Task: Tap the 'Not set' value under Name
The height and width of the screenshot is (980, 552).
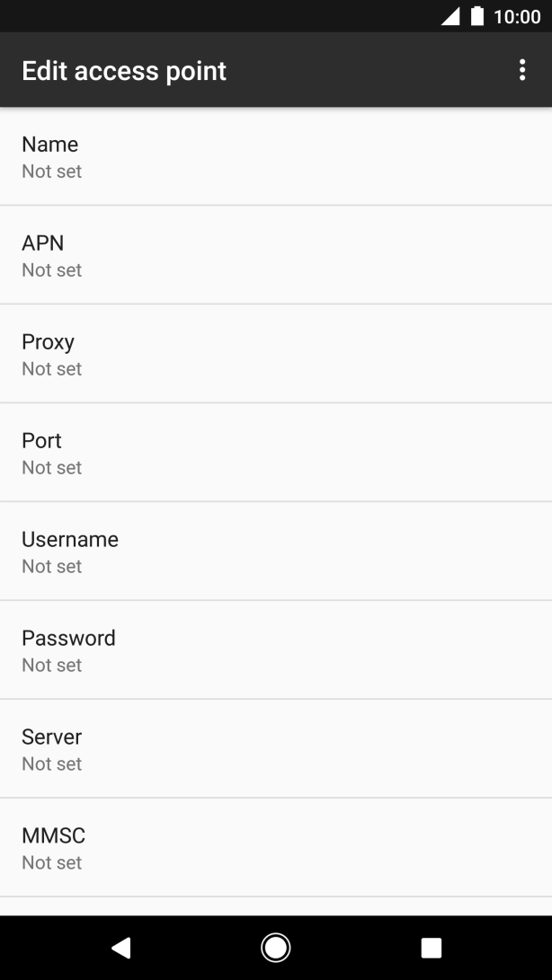Action: tap(52, 172)
